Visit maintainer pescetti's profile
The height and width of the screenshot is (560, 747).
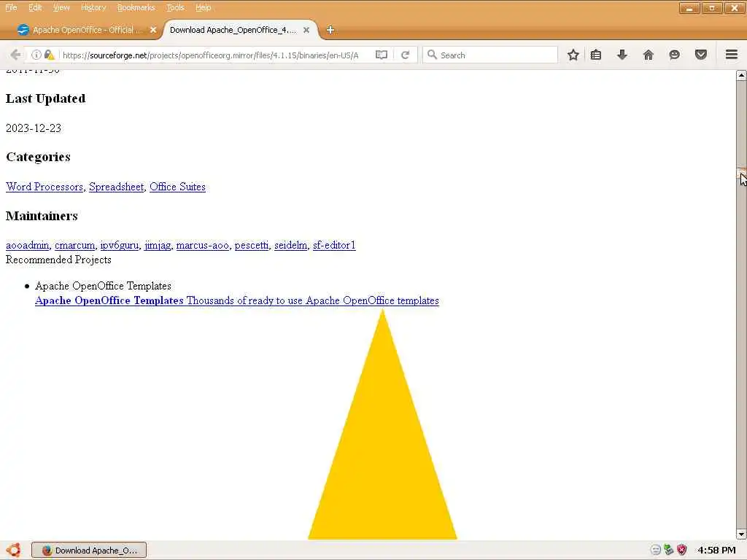pos(252,245)
